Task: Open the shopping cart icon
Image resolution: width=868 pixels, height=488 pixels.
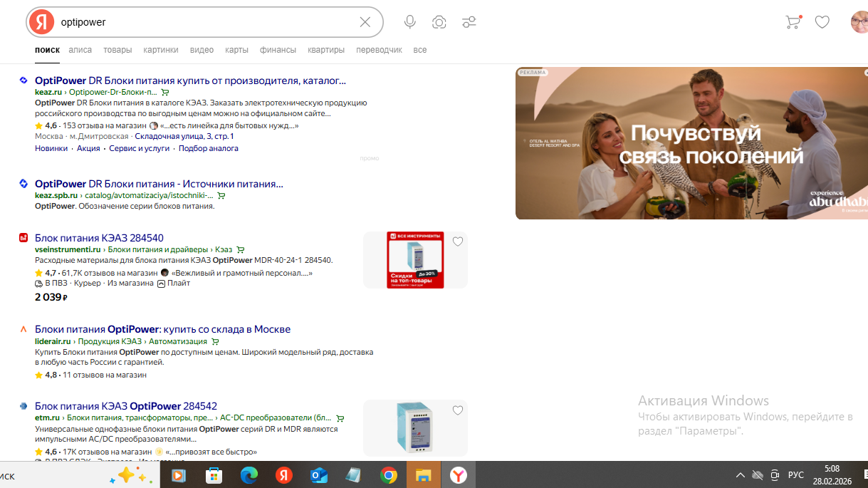Action: pos(793,22)
